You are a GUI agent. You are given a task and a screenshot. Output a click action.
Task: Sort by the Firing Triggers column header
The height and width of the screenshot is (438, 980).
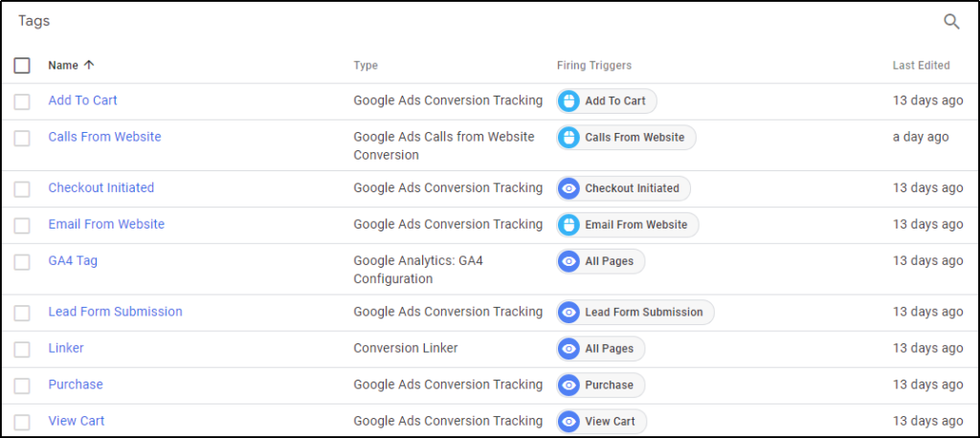[x=593, y=66]
